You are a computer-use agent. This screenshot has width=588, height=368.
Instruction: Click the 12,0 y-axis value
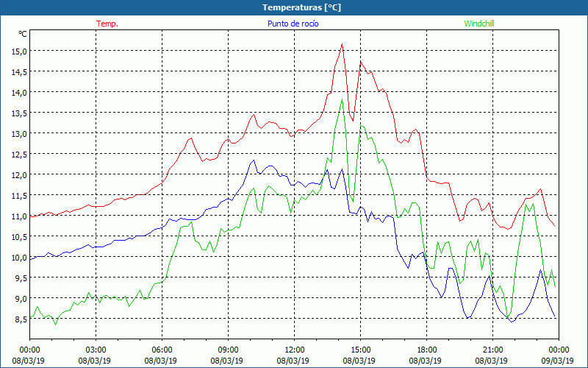click(x=19, y=175)
